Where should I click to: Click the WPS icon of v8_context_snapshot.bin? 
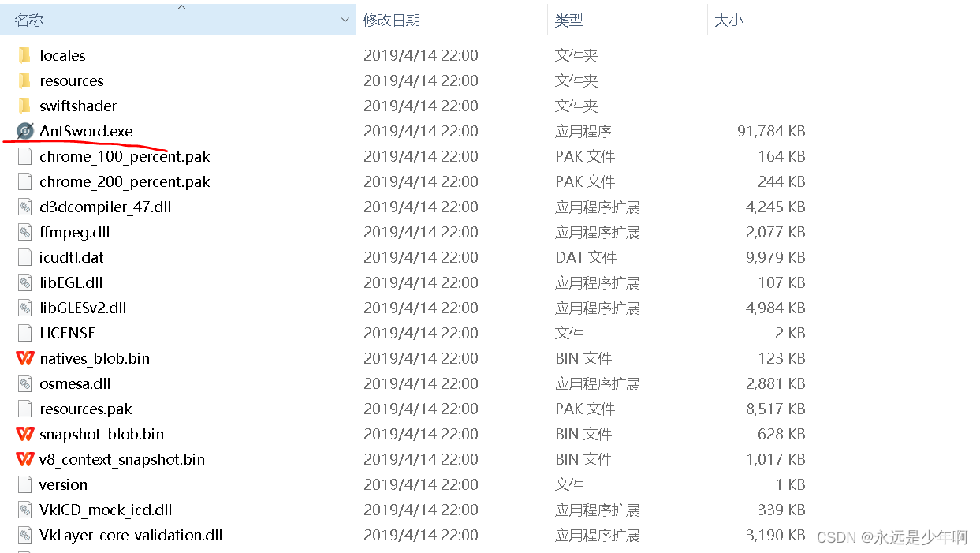(25, 459)
